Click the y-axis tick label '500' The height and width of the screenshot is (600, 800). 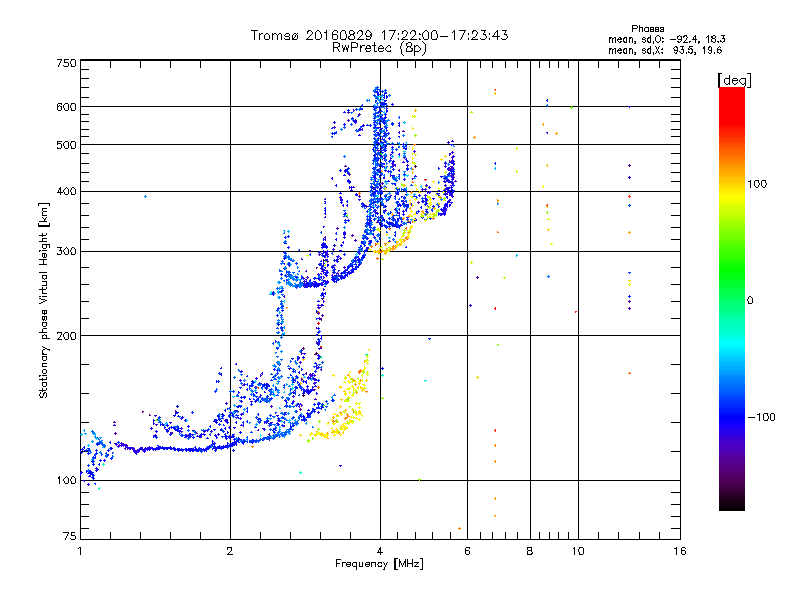pos(66,145)
